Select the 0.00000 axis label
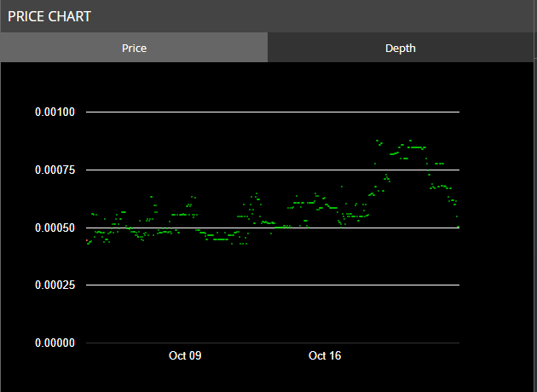This screenshot has height=392, width=537. click(55, 343)
